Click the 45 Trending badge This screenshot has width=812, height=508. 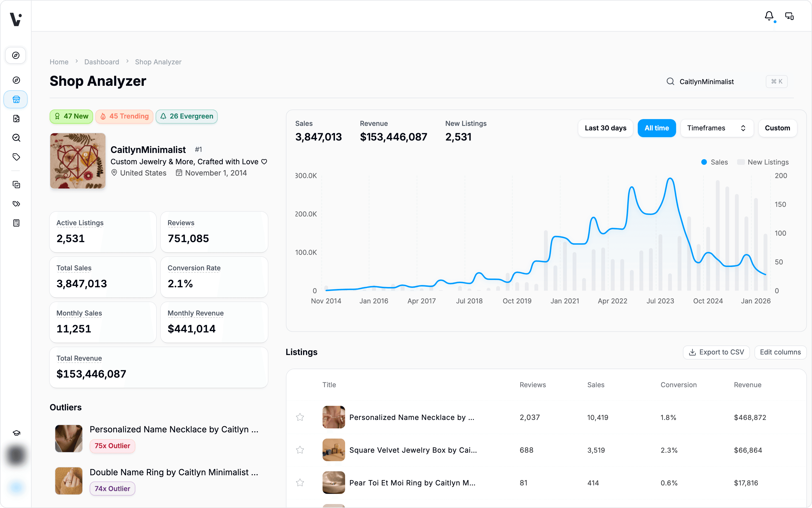[125, 116]
